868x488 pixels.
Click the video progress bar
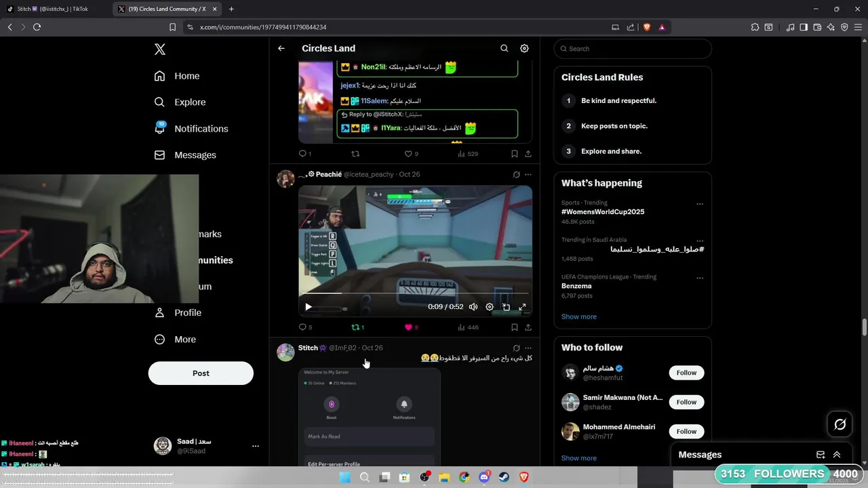click(415, 293)
